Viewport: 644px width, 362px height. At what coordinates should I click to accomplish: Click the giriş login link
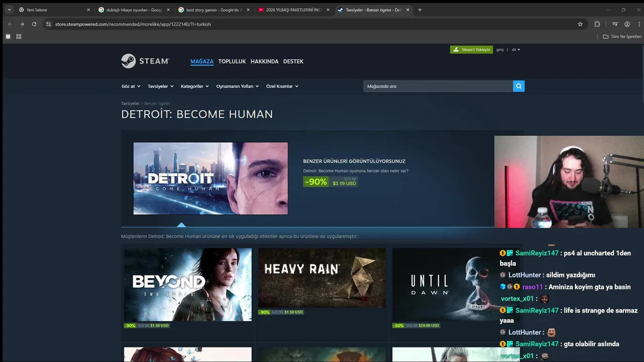click(x=500, y=50)
